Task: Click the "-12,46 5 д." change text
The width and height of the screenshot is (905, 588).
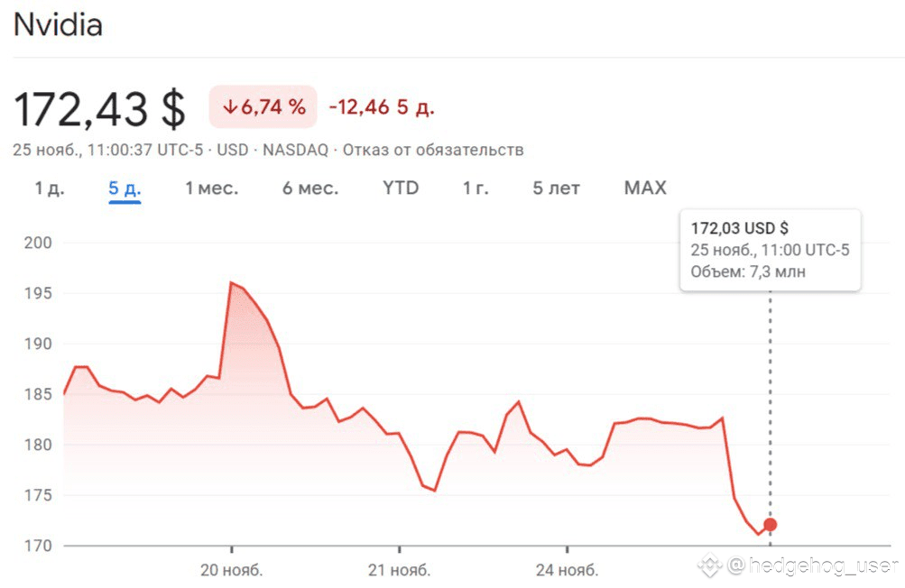Action: [382, 108]
